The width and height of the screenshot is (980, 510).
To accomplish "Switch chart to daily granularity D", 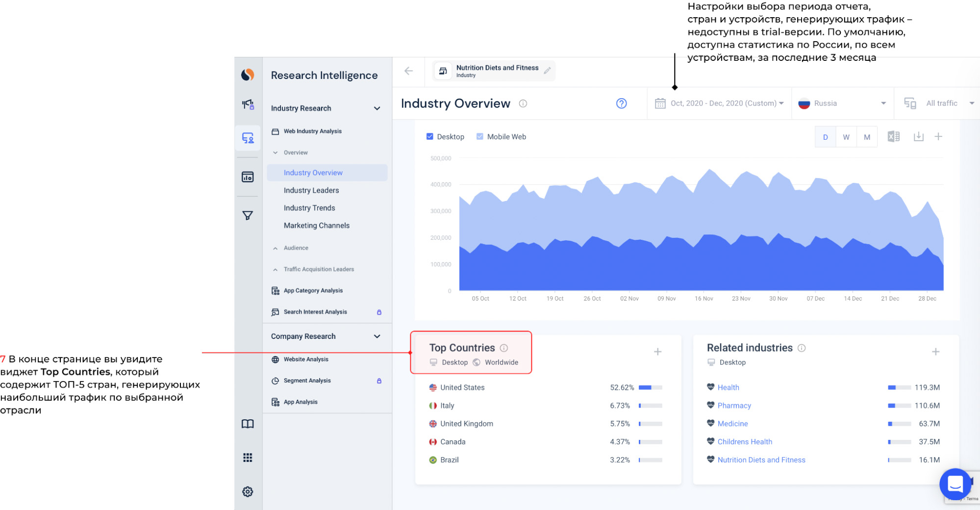I will coord(826,137).
